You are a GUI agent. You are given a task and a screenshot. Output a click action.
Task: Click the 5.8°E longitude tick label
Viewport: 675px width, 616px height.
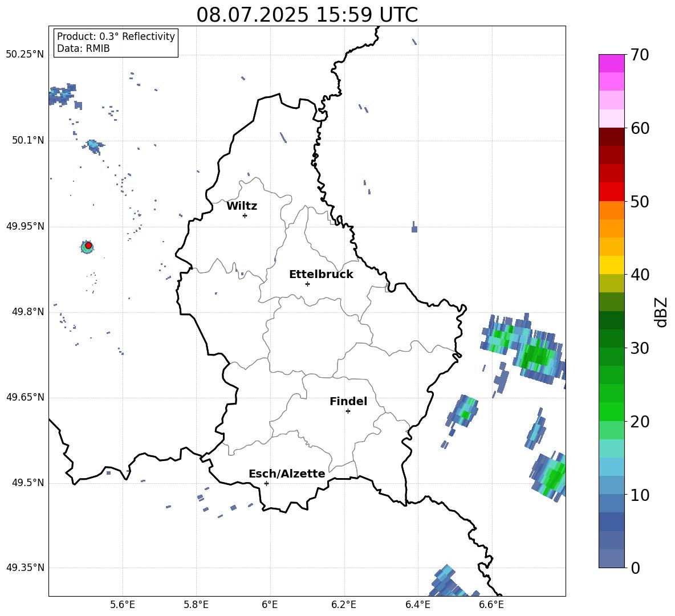pyautogui.click(x=196, y=605)
